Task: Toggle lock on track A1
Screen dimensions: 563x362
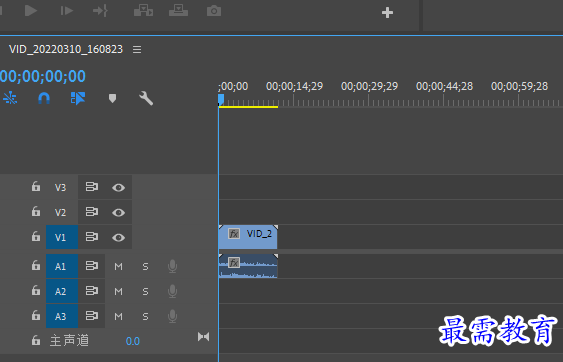Action: coord(36,265)
